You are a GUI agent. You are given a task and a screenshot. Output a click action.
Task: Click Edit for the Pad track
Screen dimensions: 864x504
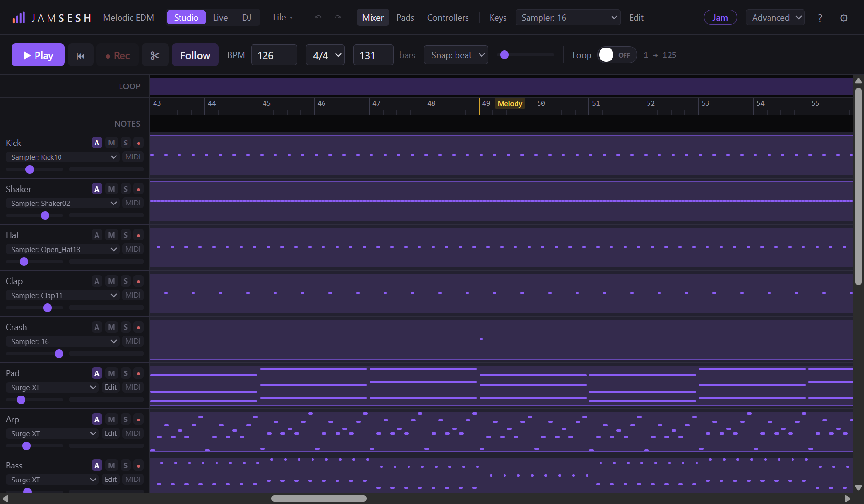click(x=110, y=388)
